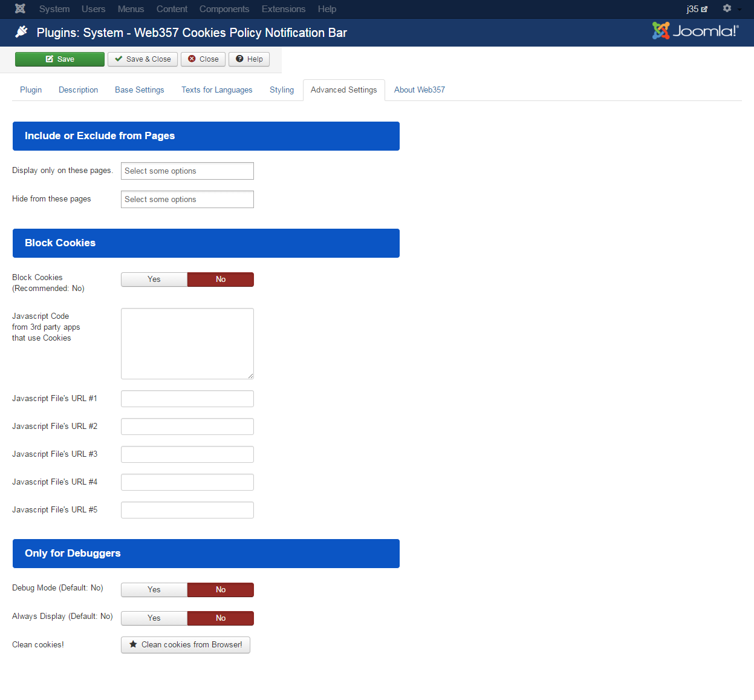Viewport: 754px width, 700px height.
Task: Switch to the Base Settings tab
Action: [x=140, y=90]
